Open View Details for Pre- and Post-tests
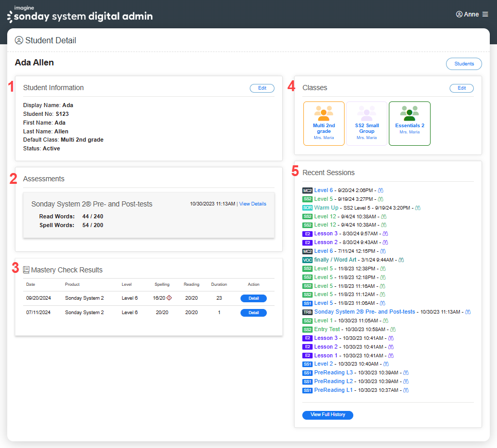This screenshot has width=497, height=448. pos(253,204)
